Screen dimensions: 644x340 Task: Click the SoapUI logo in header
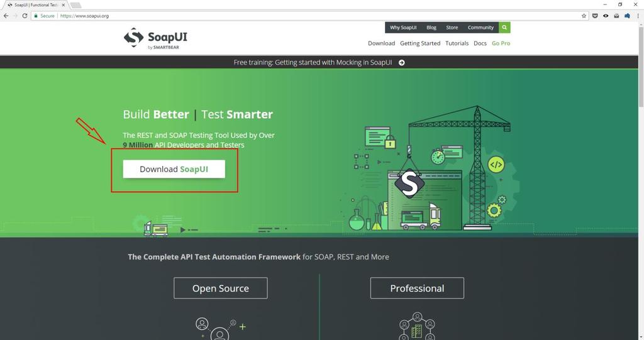pos(155,38)
